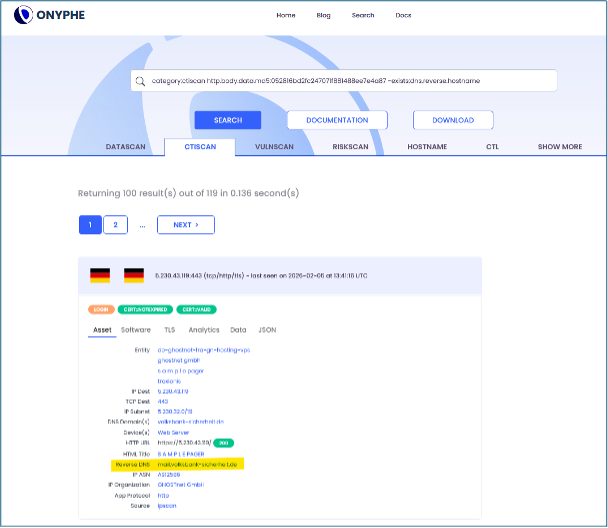Image resolution: width=608 pixels, height=528 pixels.
Task: Click the HTML Title value link
Action: point(181,454)
